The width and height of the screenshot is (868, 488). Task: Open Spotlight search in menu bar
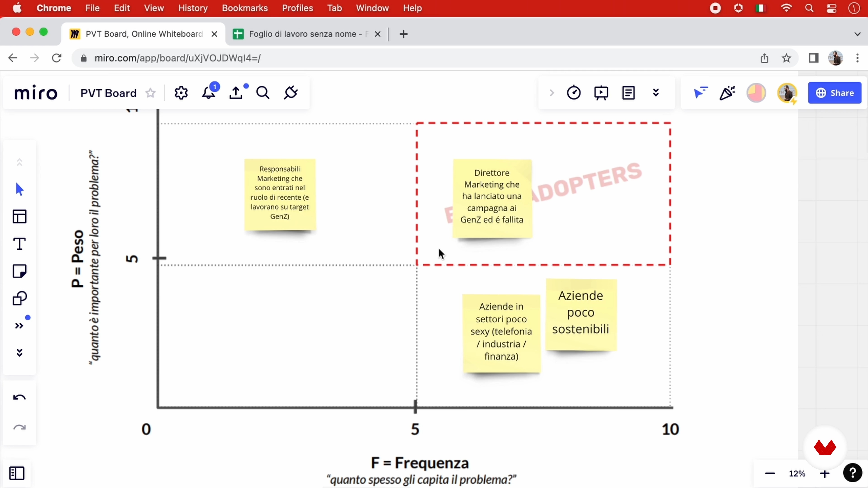pos(809,8)
